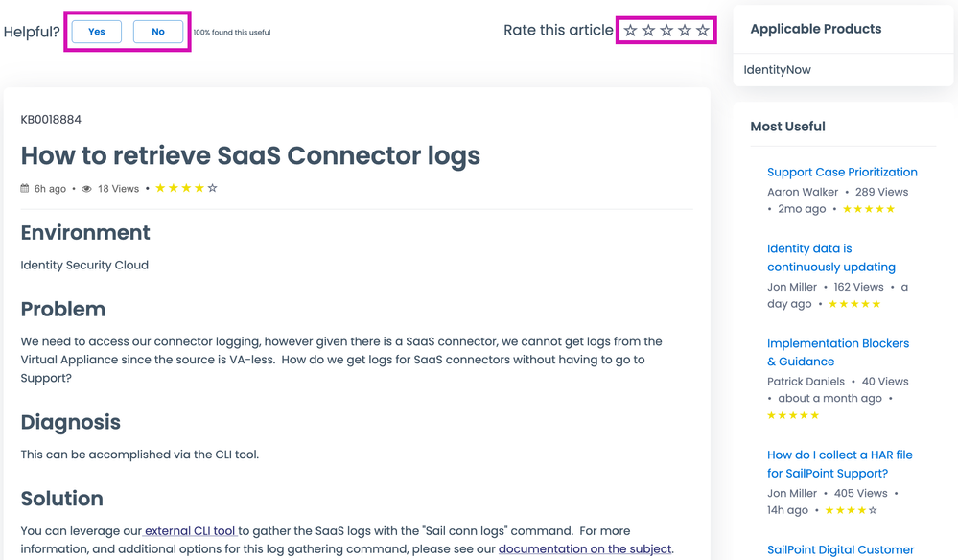
Task: Open Support Case Prioritization article
Action: 842,173
